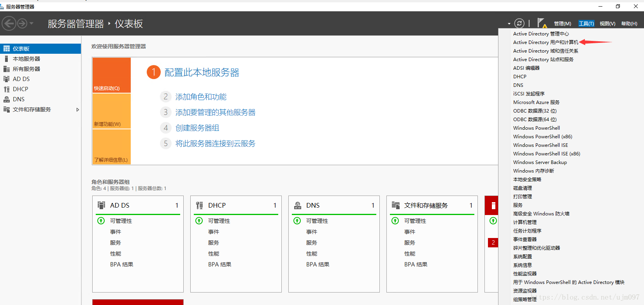Image resolution: width=644 pixels, height=305 pixels.
Task: Click the green status icon in 文件和存储服务 tile
Action: (395, 221)
